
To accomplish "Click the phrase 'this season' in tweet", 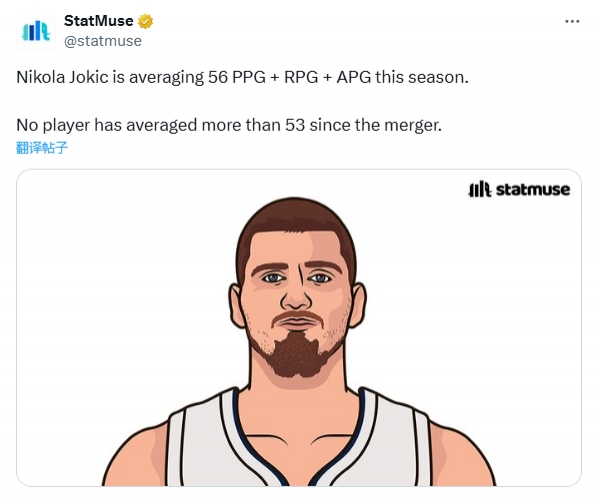I will click(x=421, y=77).
